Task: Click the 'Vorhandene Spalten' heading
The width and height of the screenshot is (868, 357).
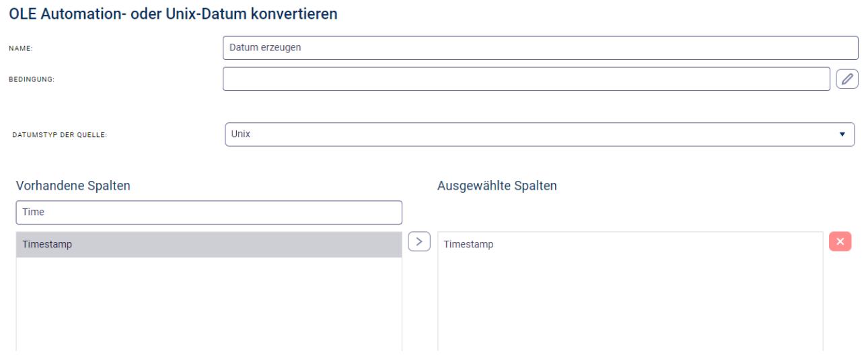Action: pyautogui.click(x=73, y=186)
